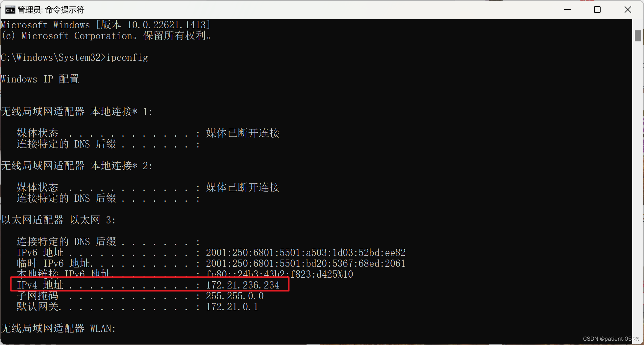Click the IPv4 address 172.21.236.234
This screenshot has width=644, height=345.
(243, 285)
